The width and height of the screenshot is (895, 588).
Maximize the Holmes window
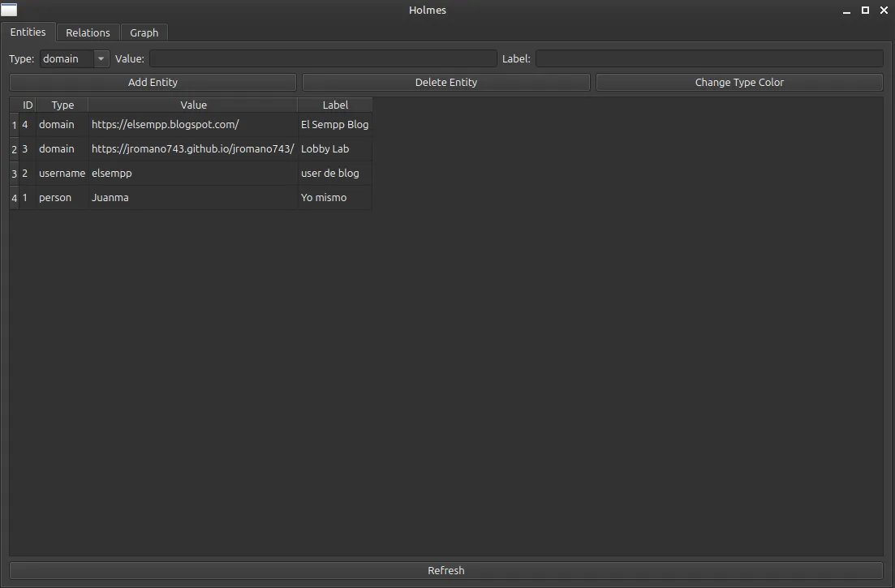[x=865, y=11]
